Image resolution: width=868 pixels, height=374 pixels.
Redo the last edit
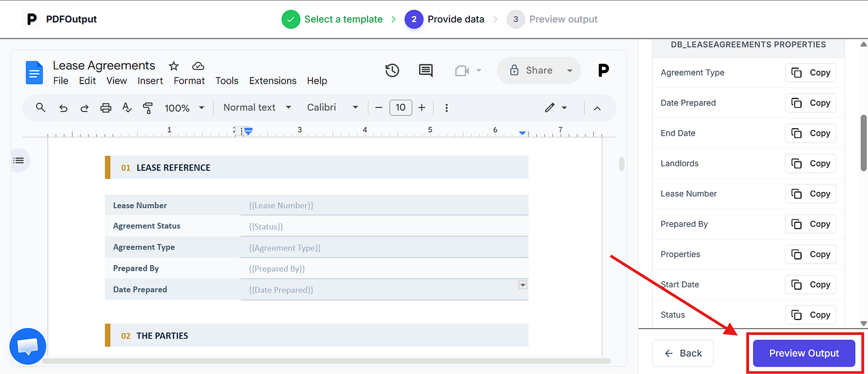point(84,108)
